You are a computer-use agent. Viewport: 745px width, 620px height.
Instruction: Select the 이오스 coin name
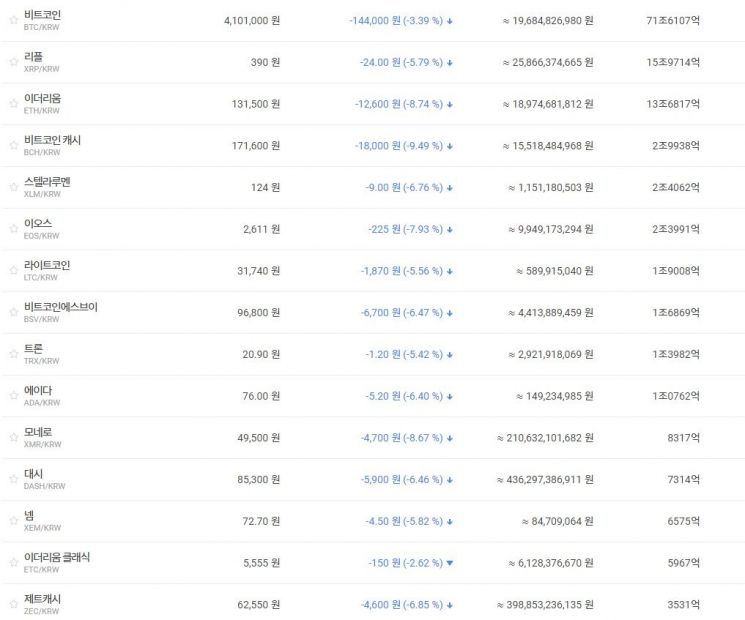pos(38,223)
